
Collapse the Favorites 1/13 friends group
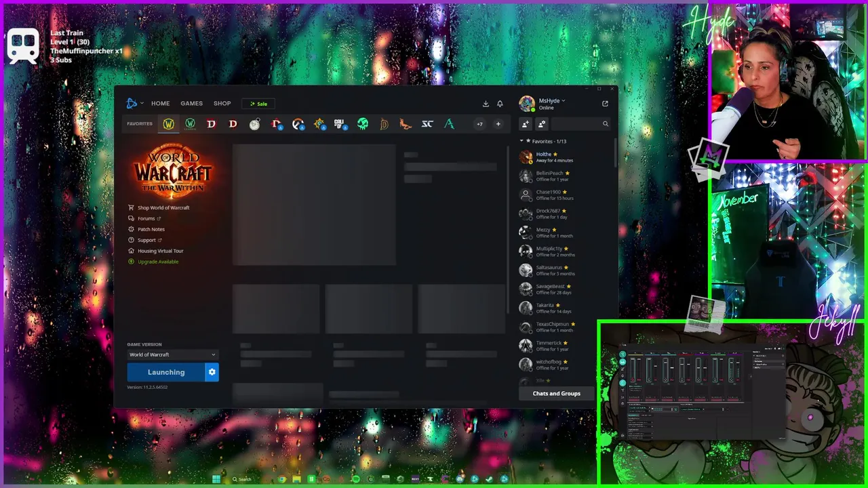pos(521,141)
